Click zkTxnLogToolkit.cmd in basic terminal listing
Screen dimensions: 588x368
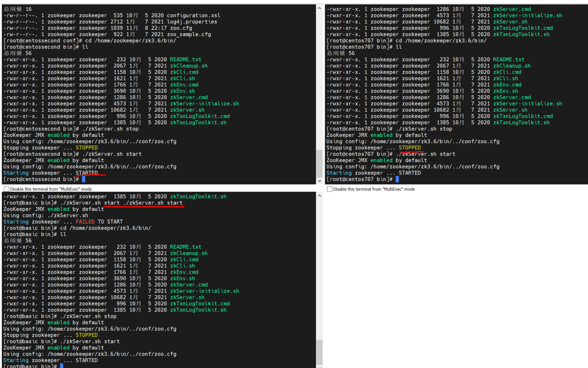click(x=200, y=303)
